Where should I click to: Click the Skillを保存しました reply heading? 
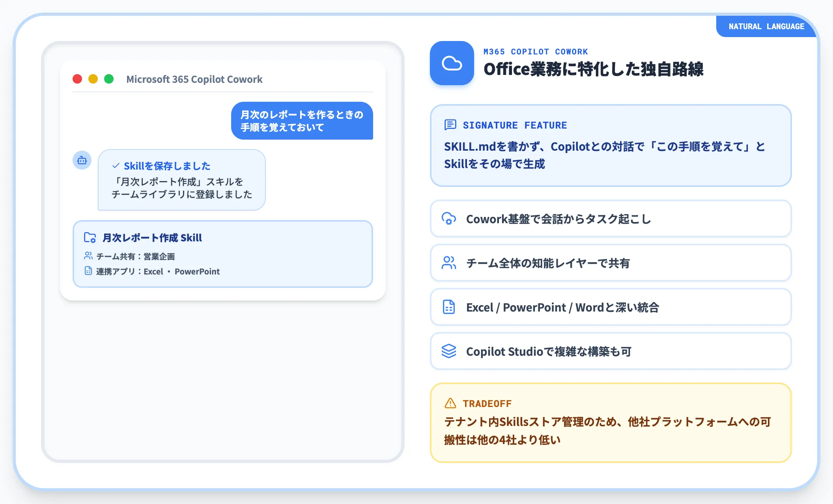pos(167,166)
